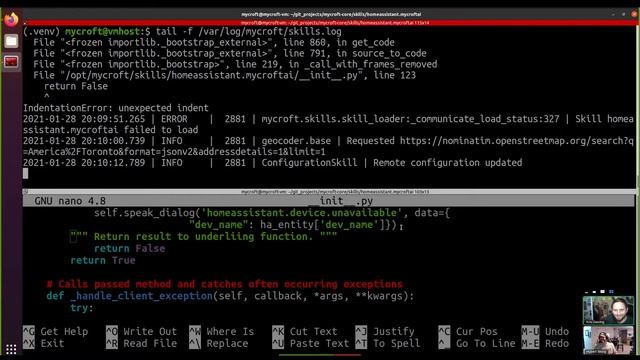Click the ^R Read File shortcut
The width and height of the screenshot is (640, 360).
click(141, 344)
